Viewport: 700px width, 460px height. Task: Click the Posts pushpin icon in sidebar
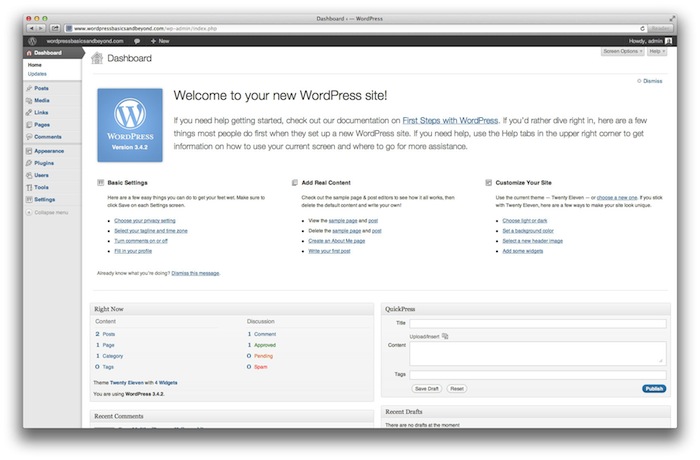(x=29, y=88)
